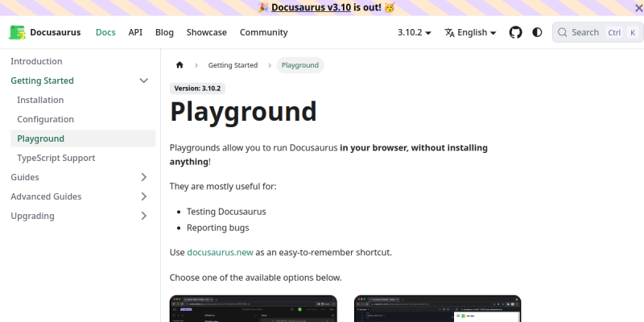Viewport: 644px width, 322px height.
Task: Click the Docusaurus site title text
Action: [56, 32]
